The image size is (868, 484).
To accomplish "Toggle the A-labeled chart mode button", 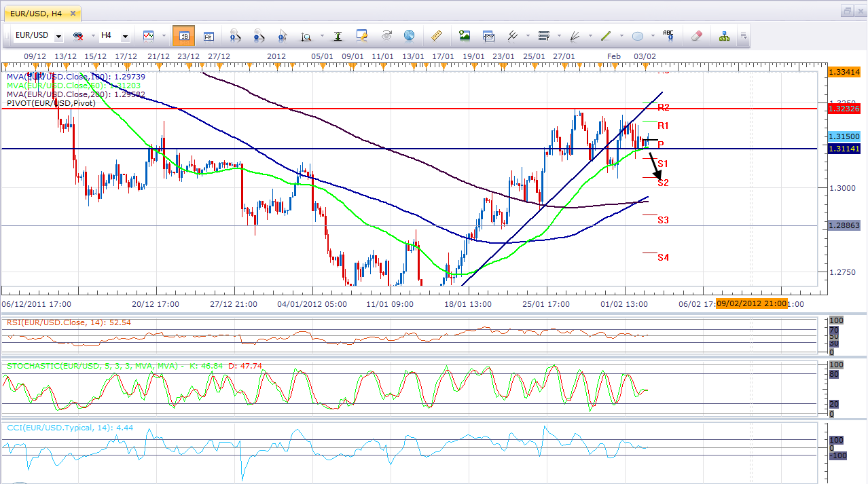I will (x=209, y=35).
